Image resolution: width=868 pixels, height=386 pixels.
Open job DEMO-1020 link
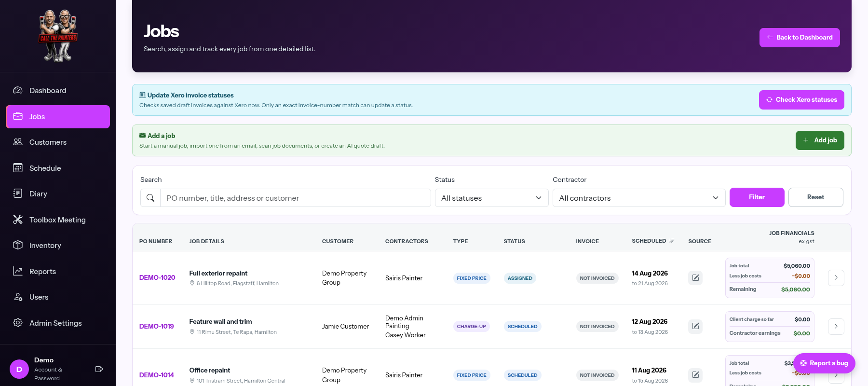coord(157,277)
